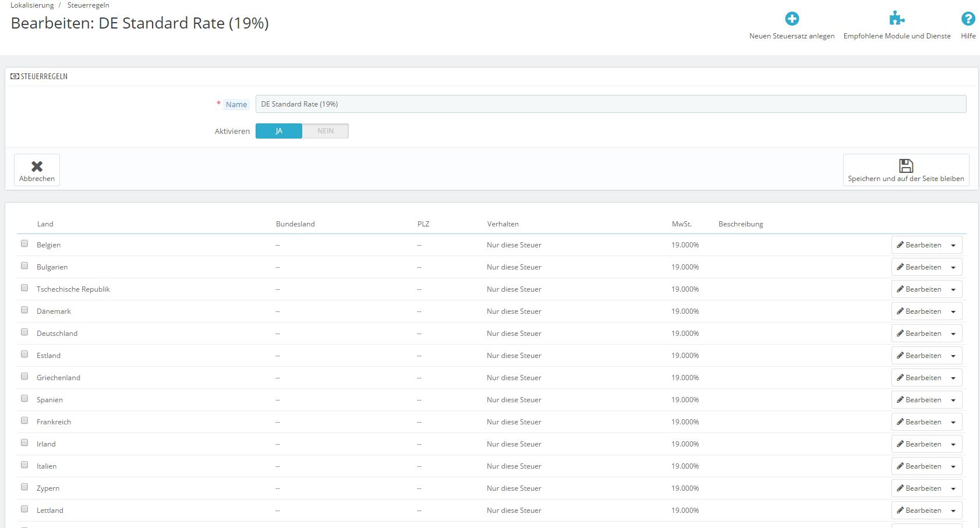Click the Land column header
The height and width of the screenshot is (528, 980).
pyautogui.click(x=45, y=224)
